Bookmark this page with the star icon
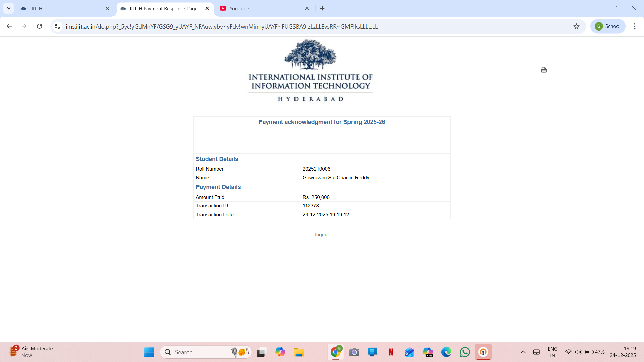 point(576,26)
